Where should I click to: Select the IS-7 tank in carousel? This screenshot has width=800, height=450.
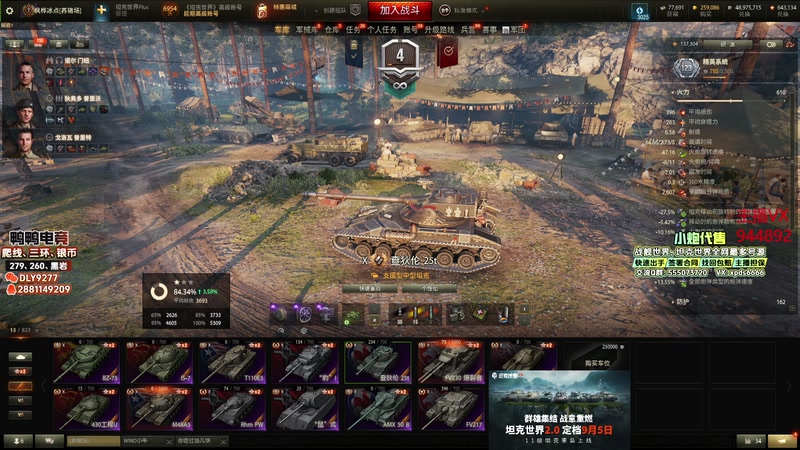coord(159,363)
